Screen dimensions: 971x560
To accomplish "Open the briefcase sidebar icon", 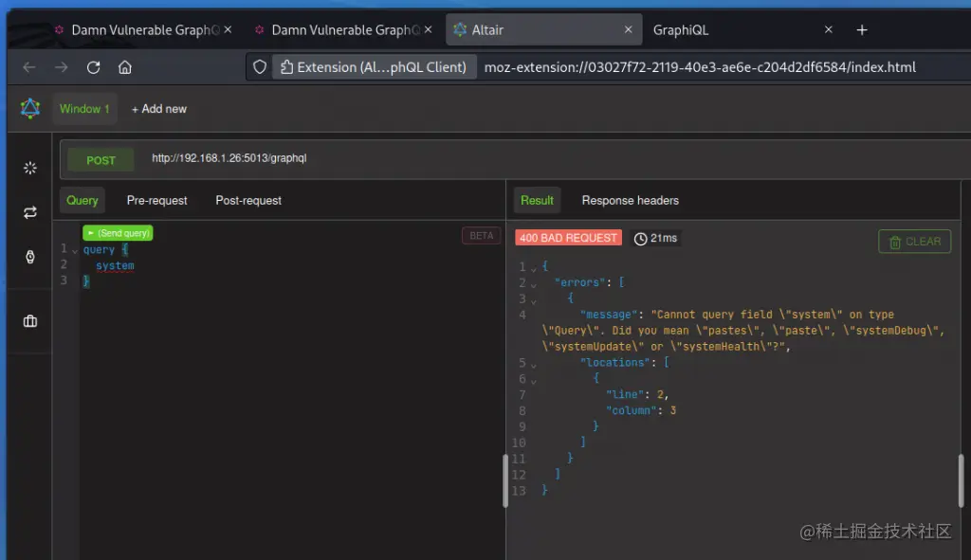I will click(x=29, y=321).
